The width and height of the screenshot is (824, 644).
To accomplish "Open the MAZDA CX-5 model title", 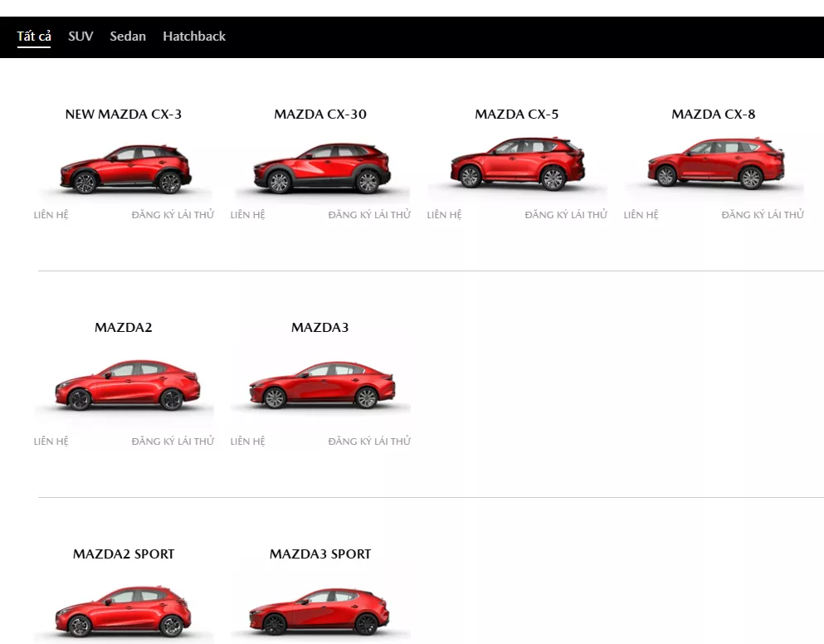I will coord(516,114).
